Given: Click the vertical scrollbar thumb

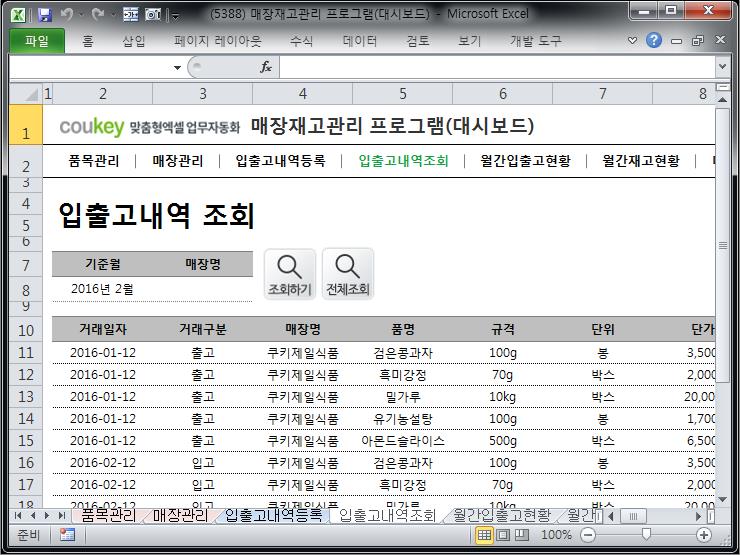Looking at the screenshot, I should tap(723, 245).
